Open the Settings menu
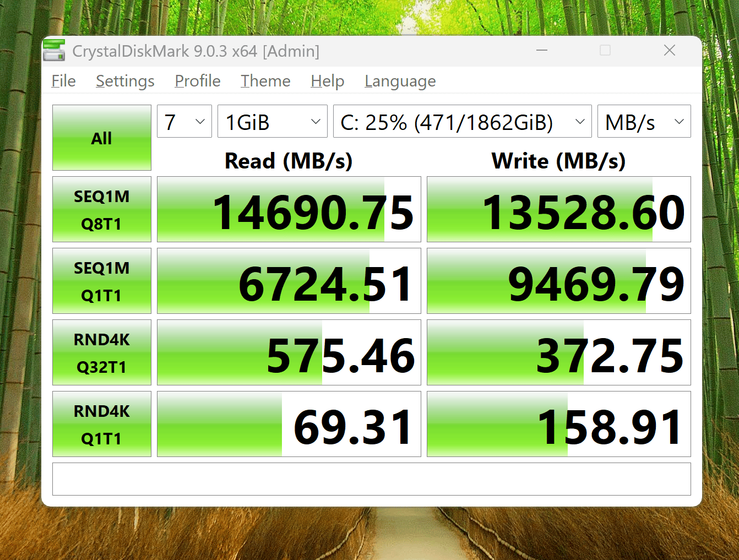This screenshot has height=560, width=739. (125, 81)
